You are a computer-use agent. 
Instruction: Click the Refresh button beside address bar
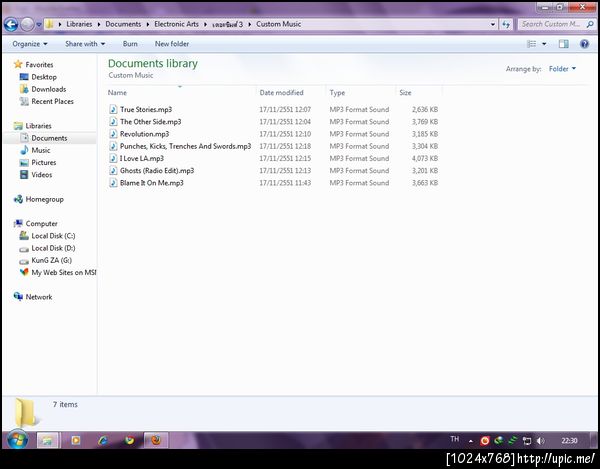coord(506,24)
